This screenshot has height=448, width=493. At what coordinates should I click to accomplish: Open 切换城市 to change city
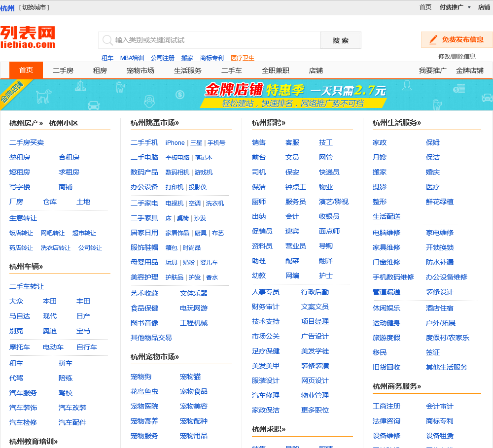click(x=34, y=7)
